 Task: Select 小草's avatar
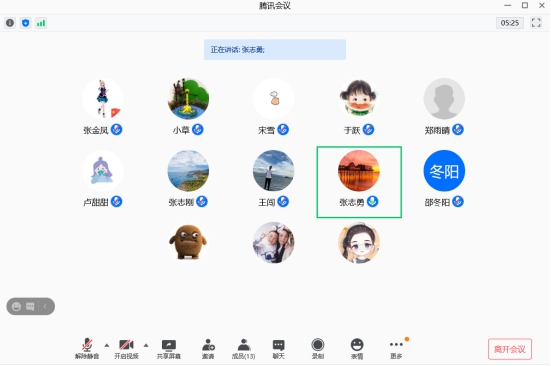(188, 99)
